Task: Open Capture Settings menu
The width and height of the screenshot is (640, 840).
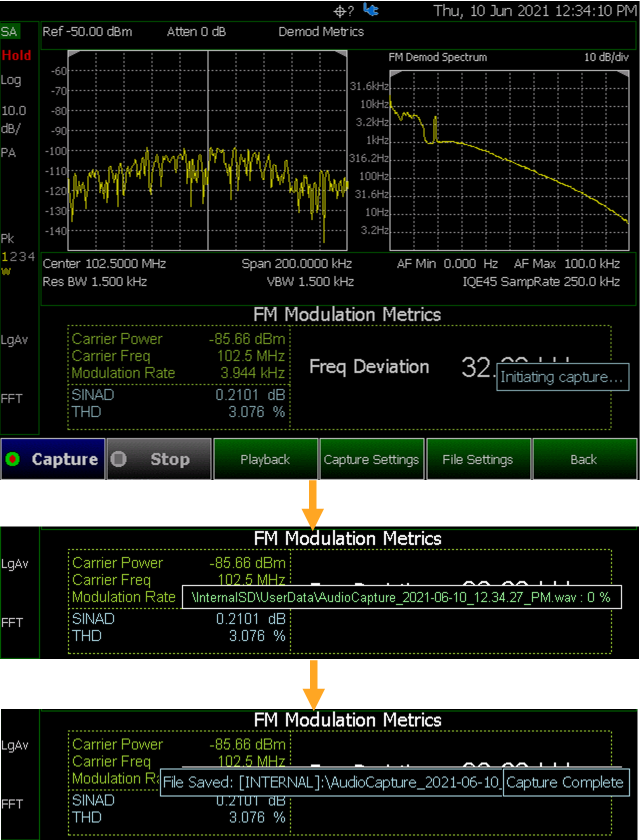Action: point(371,459)
